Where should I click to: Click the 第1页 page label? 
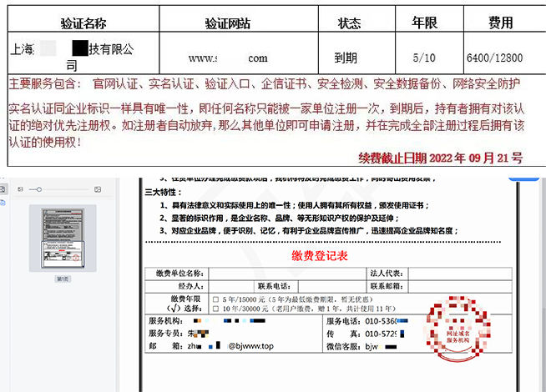[x=63, y=279]
